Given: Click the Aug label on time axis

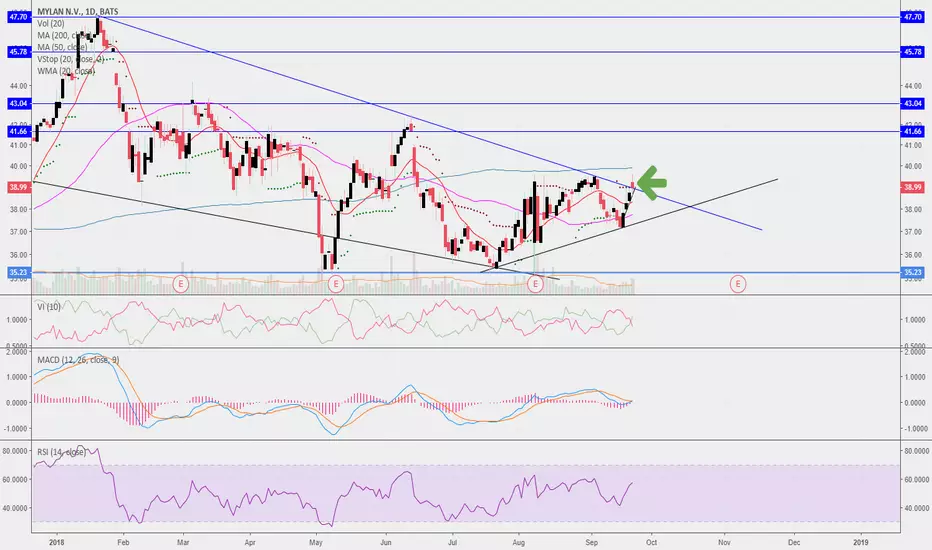Looking at the screenshot, I should coord(519,542).
